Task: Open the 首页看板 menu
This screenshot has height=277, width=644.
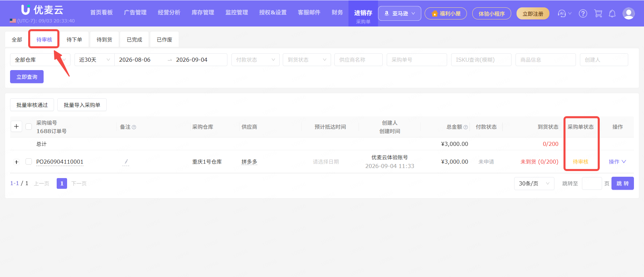Action: pos(101,12)
